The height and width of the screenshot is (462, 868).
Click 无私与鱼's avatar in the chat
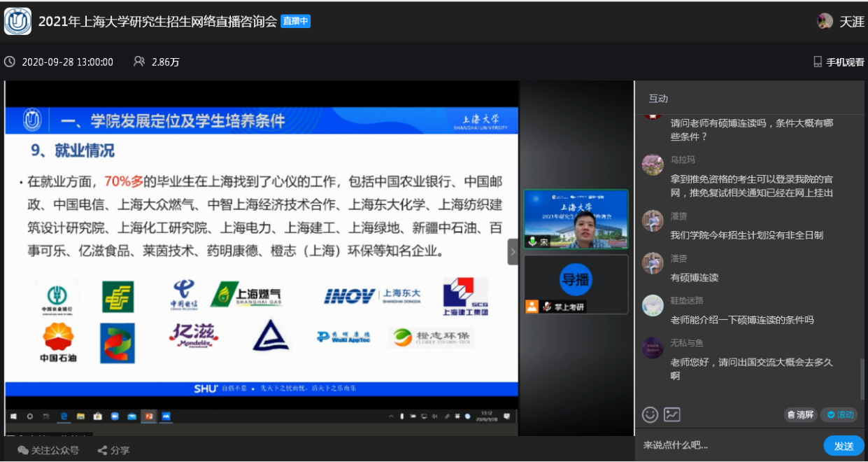point(653,348)
